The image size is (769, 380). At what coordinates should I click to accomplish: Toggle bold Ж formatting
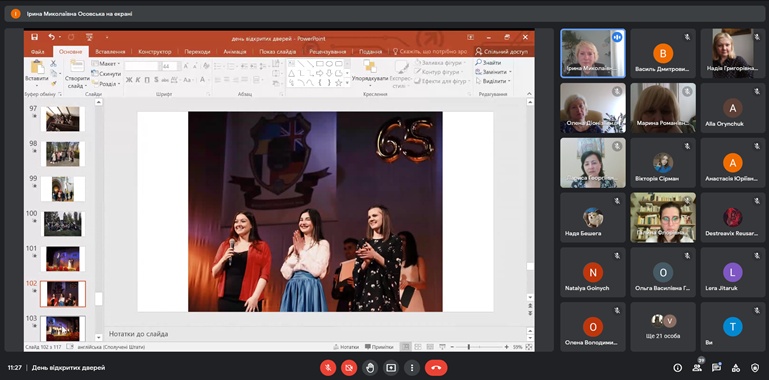click(129, 80)
